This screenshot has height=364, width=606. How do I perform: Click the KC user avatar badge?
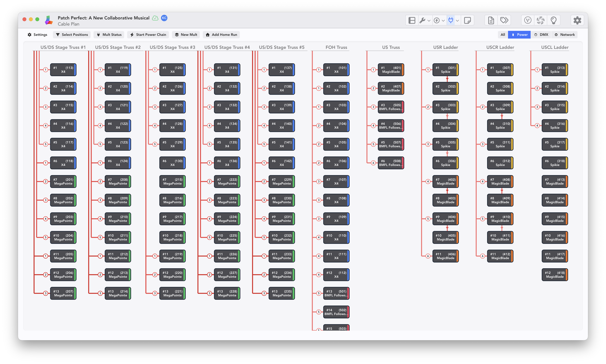(164, 18)
